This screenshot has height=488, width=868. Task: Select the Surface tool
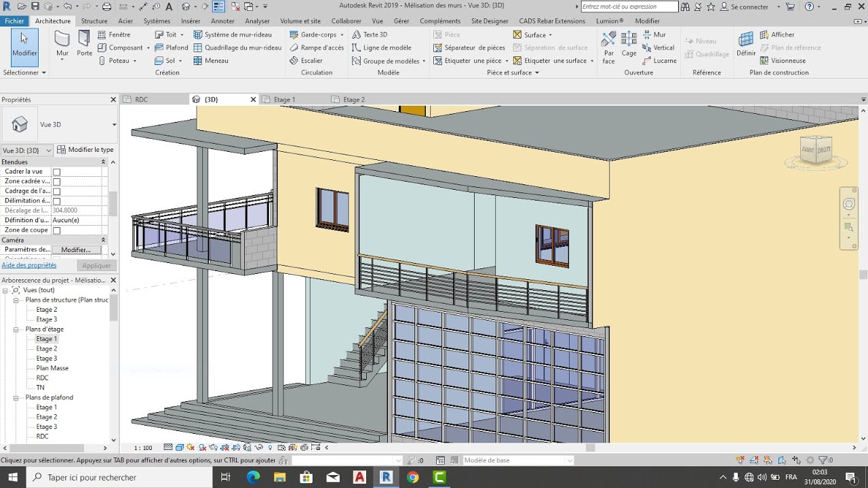(x=532, y=35)
